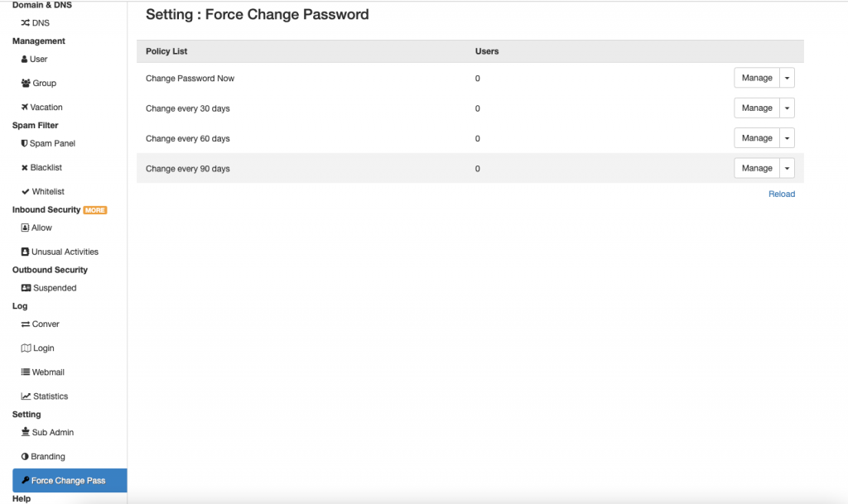Click the Whitelist checkmark icon
This screenshot has height=504, width=848.
coord(25,191)
